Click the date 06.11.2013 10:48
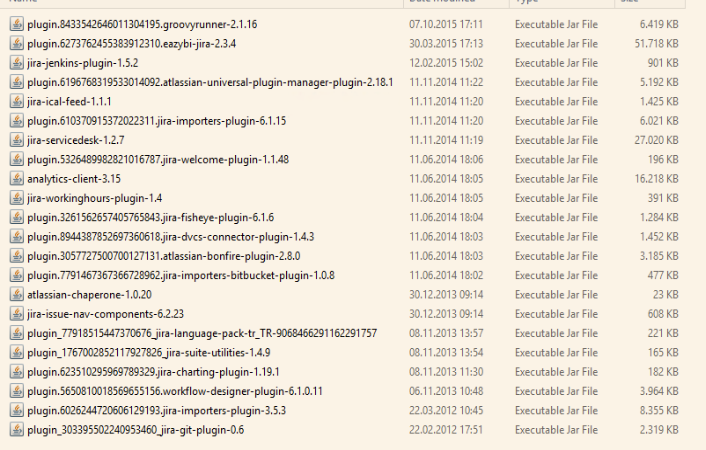The height and width of the screenshot is (450, 706). point(446,391)
